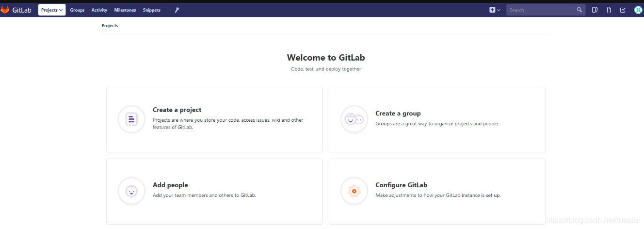644x229 pixels.
Task: Click 'Code, test, and deploy together' text
Action: (x=326, y=69)
